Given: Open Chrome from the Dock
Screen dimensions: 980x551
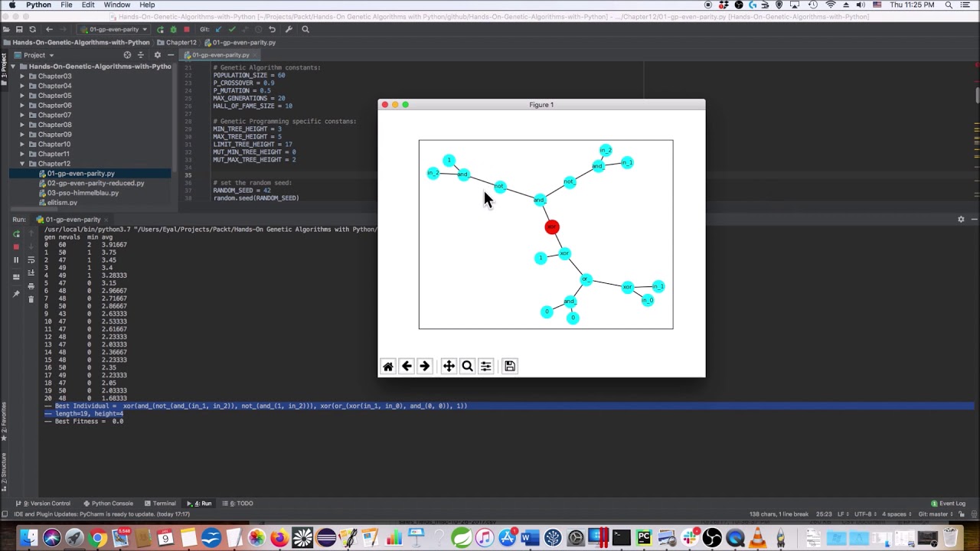Looking at the screenshot, I should [97, 539].
